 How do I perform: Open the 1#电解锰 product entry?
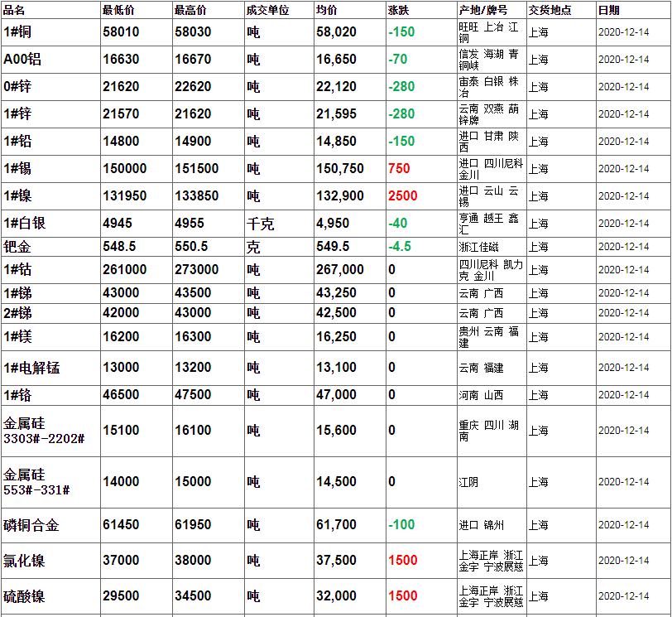tap(30, 368)
